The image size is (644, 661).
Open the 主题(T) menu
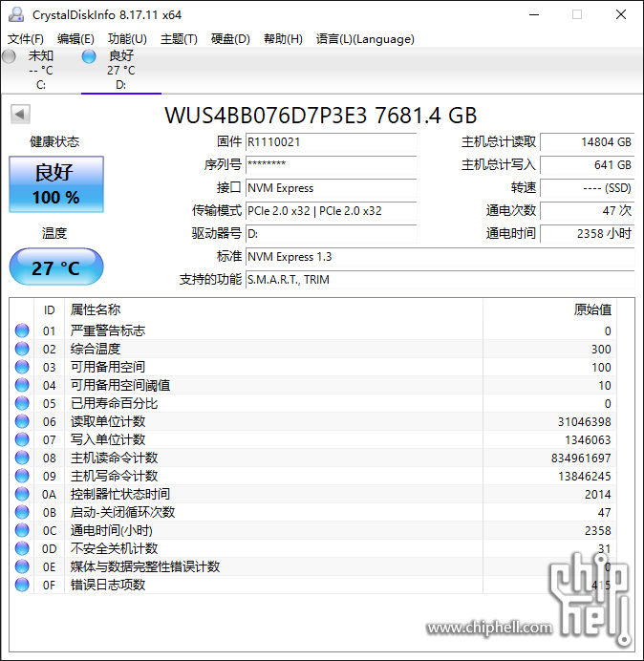[179, 39]
